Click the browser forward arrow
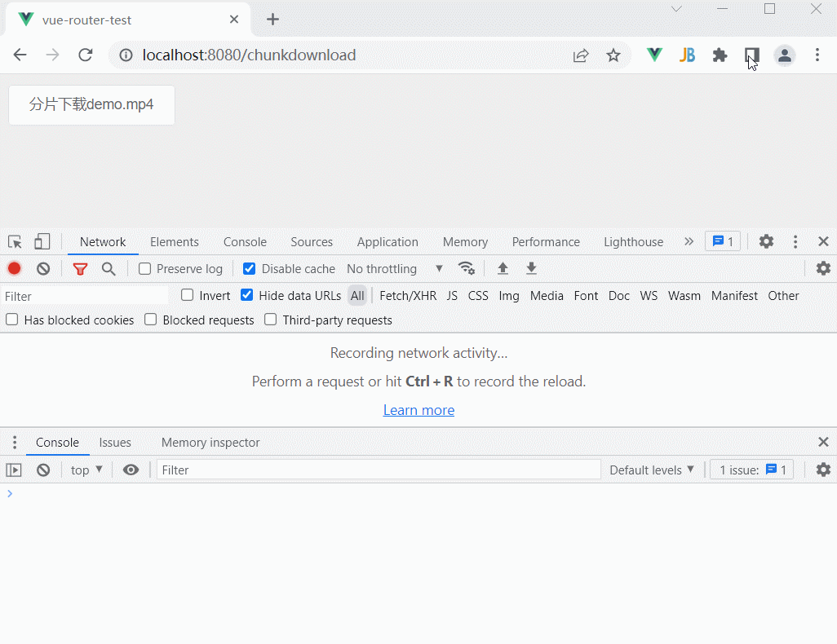The height and width of the screenshot is (644, 837). (52, 55)
